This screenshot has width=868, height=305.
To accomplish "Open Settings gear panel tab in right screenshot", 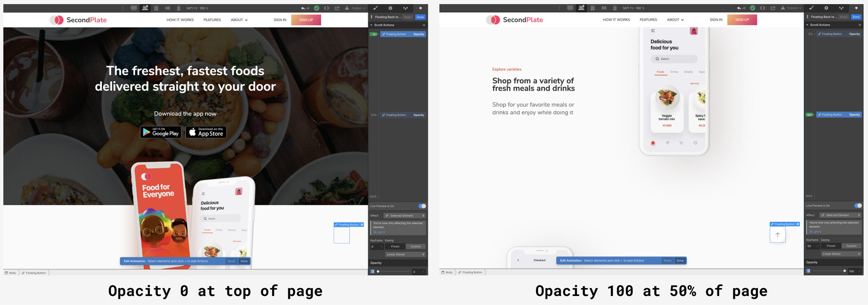I will click(826, 8).
